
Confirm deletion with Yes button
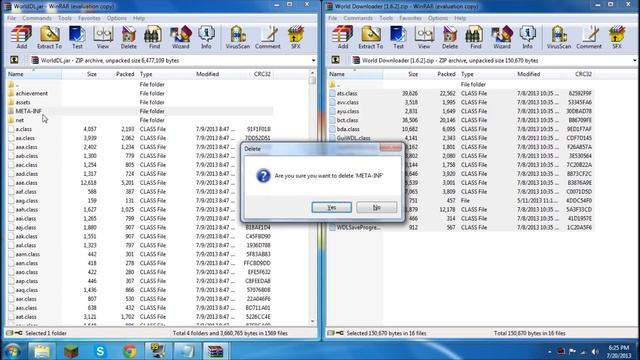click(331, 207)
